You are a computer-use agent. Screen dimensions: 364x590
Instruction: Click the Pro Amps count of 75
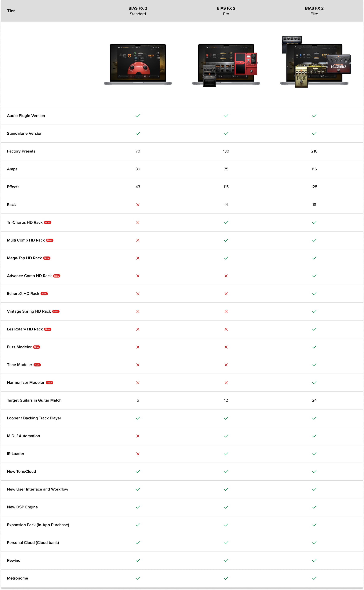coord(226,169)
